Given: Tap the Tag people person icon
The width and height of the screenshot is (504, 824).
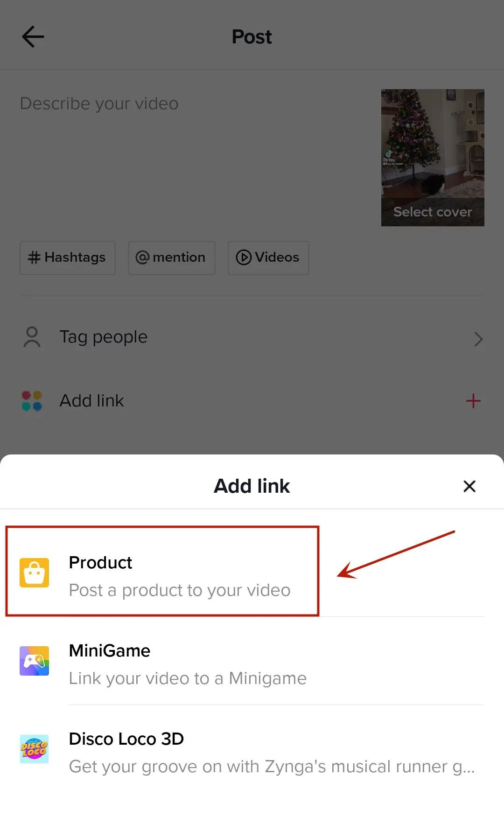Looking at the screenshot, I should [x=32, y=337].
